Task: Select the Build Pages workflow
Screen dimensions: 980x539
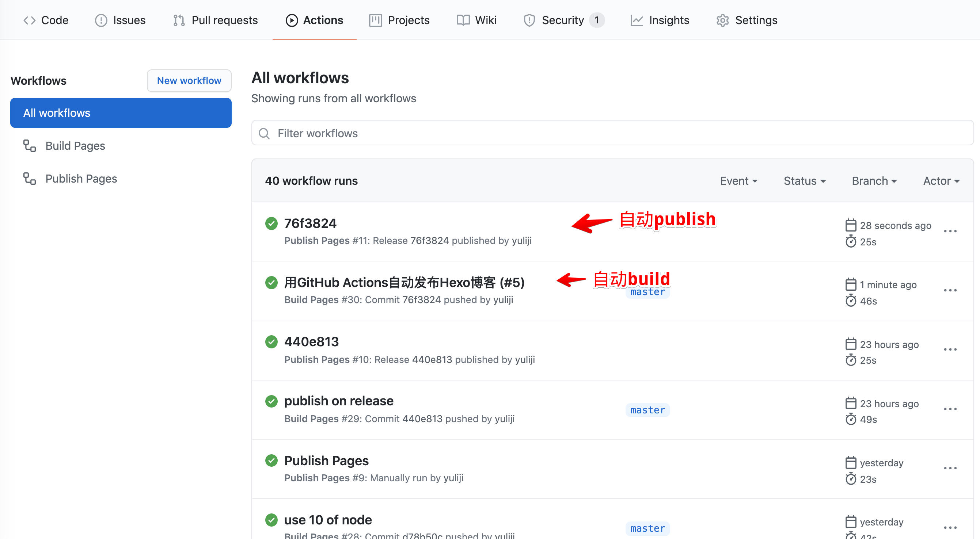Action: pos(75,145)
